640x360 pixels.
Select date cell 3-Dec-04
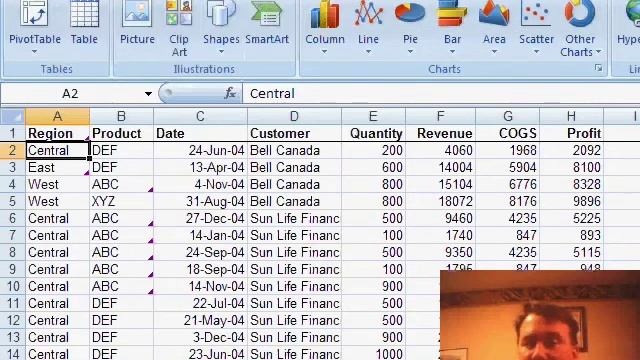click(200, 337)
